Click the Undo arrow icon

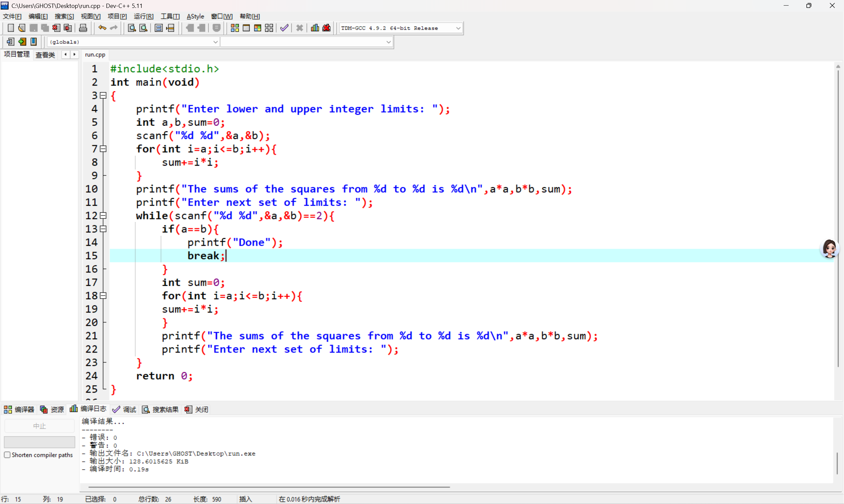click(102, 28)
